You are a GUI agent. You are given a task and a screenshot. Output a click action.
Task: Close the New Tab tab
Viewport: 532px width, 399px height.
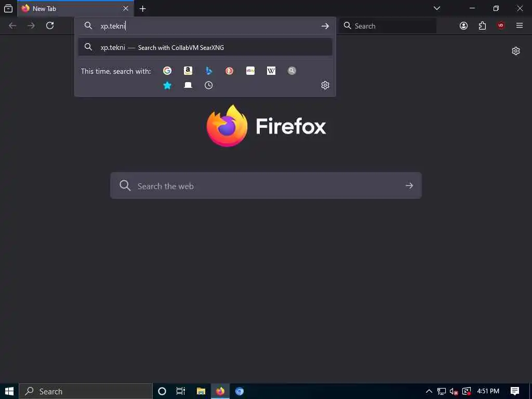coord(126,8)
